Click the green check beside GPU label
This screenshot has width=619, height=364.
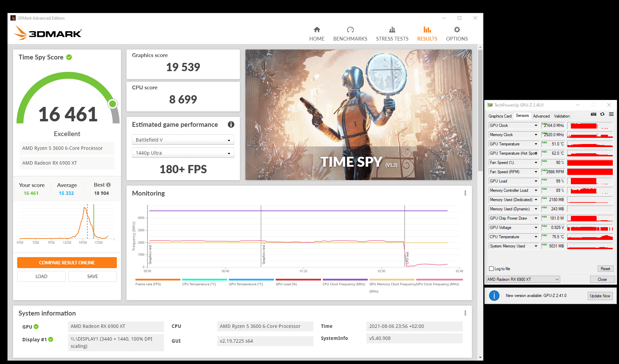36,327
